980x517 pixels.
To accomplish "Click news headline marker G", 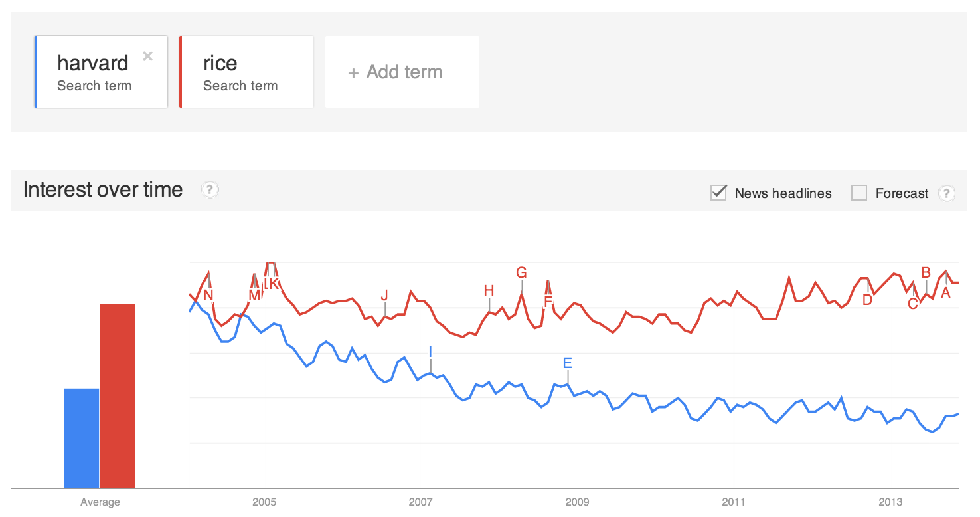I will (x=521, y=272).
